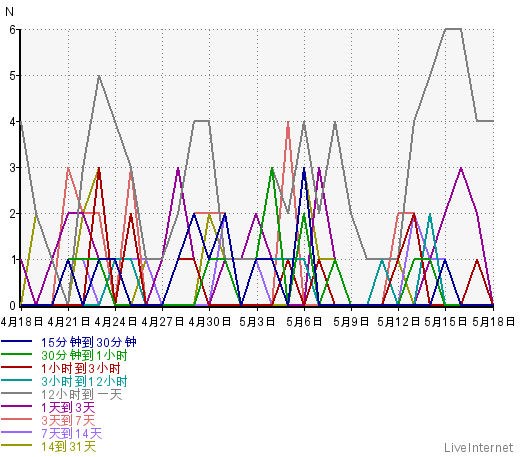This screenshot has height=457, width=520.
Task: Click the 7天到14天 legend label
Action: click(72, 433)
